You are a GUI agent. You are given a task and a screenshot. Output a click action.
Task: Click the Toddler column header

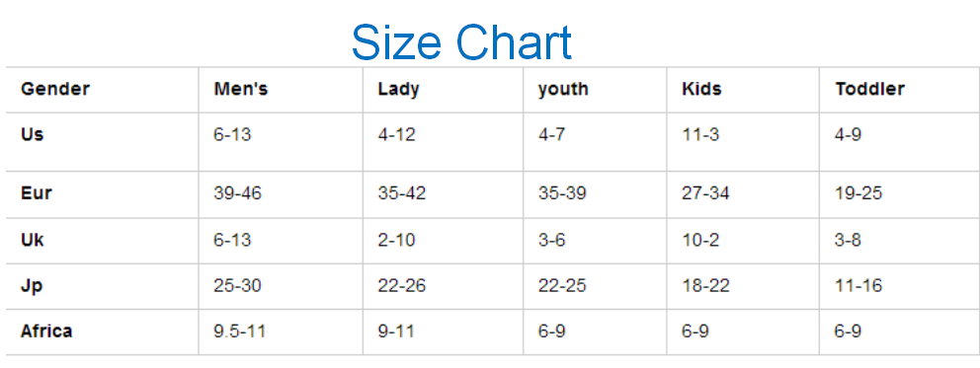[899, 90]
